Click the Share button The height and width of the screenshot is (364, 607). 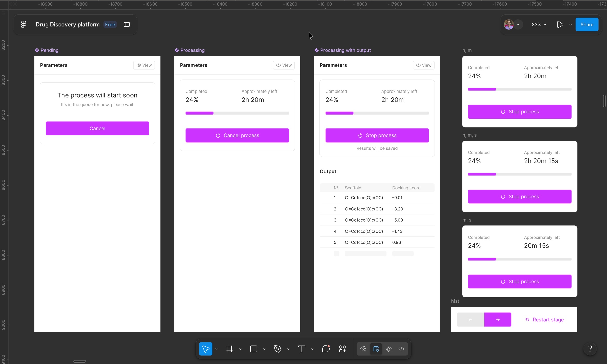coord(587,25)
